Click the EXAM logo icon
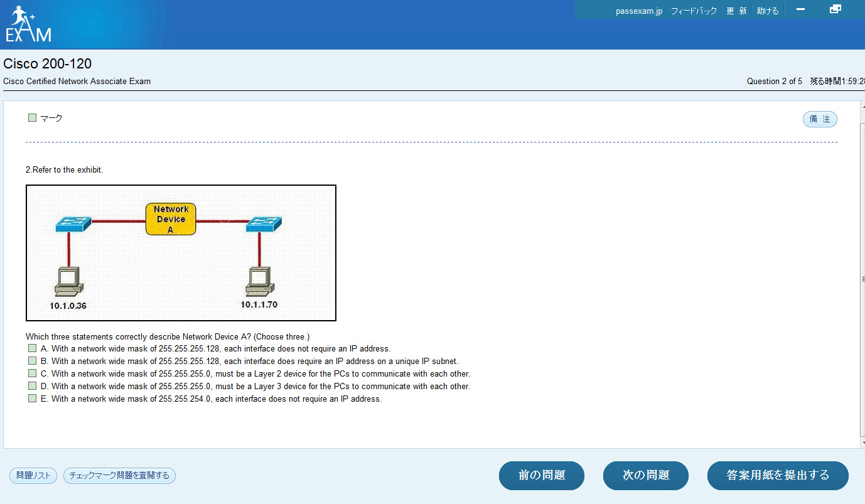Viewport: 865px width, 504px height. coord(29,24)
